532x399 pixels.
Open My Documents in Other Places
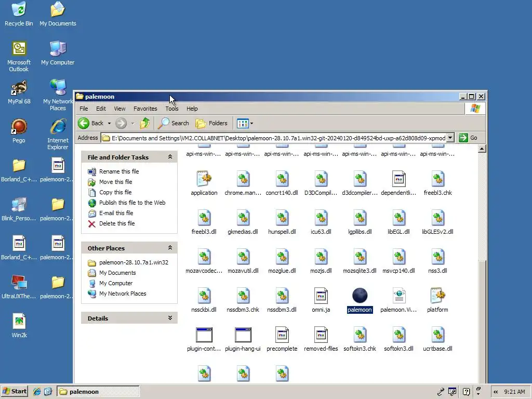[117, 273]
